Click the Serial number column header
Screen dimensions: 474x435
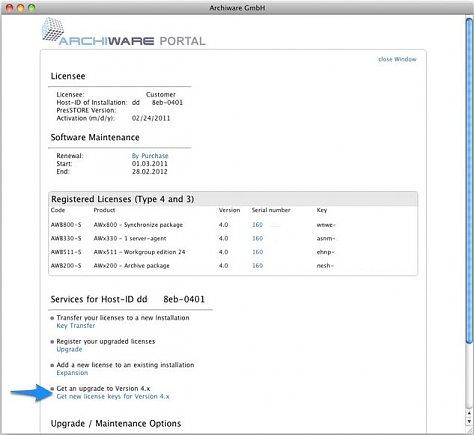pos(271,210)
